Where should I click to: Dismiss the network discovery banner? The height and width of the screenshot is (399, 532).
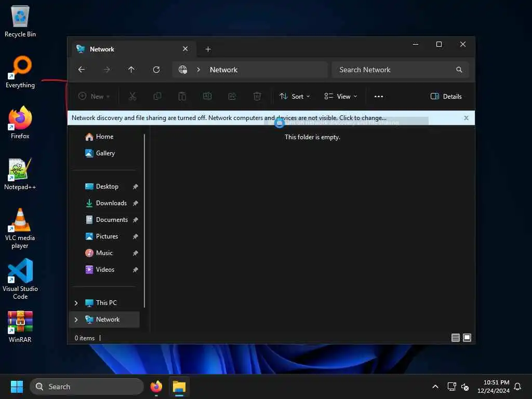466,118
